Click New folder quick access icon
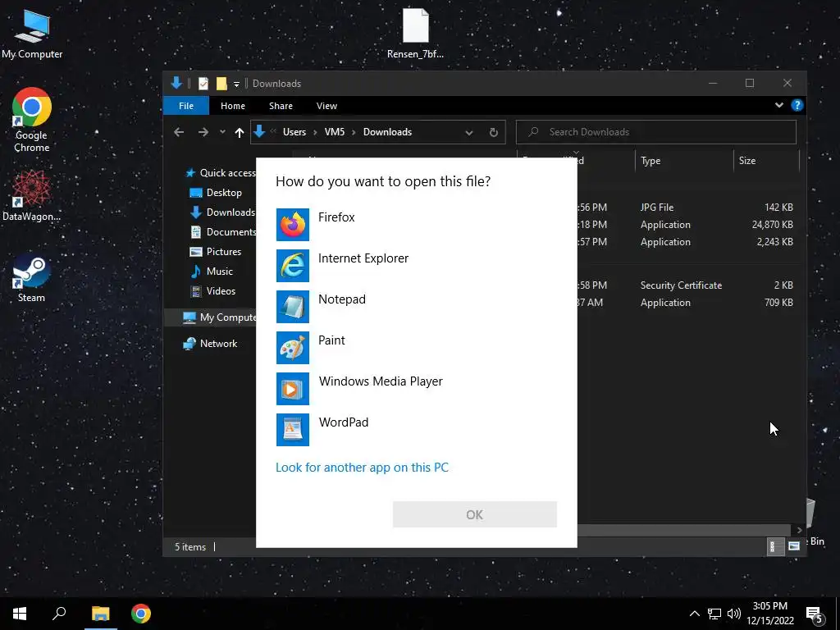 (221, 84)
